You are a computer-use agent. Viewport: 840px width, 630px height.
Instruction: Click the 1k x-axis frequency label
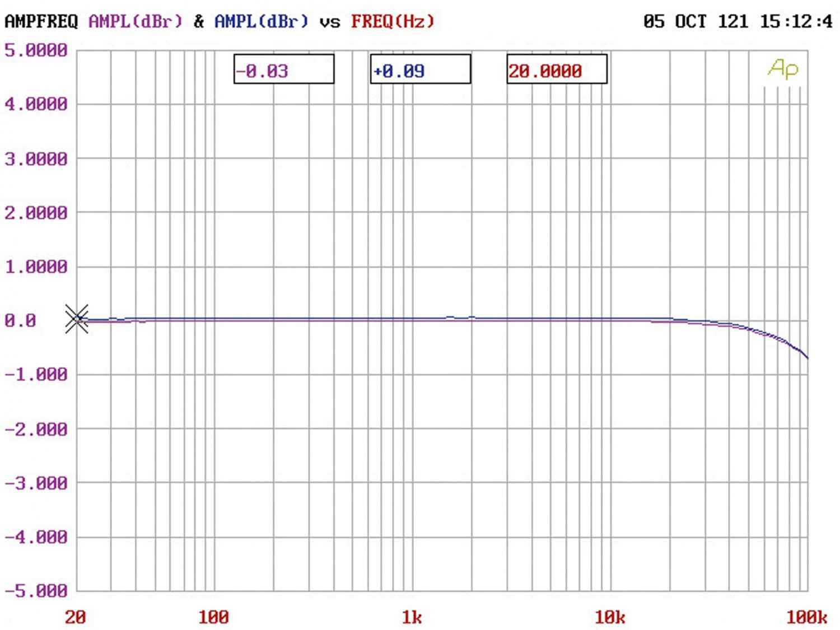pyautogui.click(x=412, y=617)
